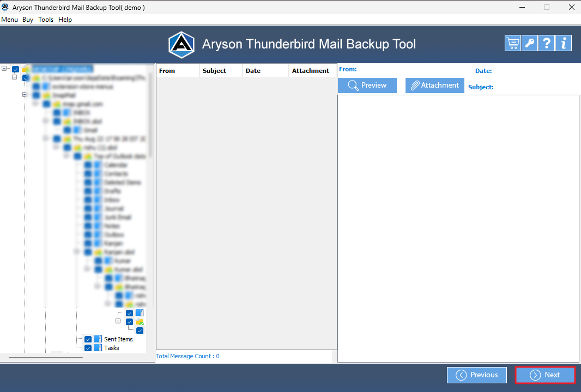Click the 'Subject:' label in preview pane
Viewport: 581px width, 392px height.
click(x=481, y=87)
